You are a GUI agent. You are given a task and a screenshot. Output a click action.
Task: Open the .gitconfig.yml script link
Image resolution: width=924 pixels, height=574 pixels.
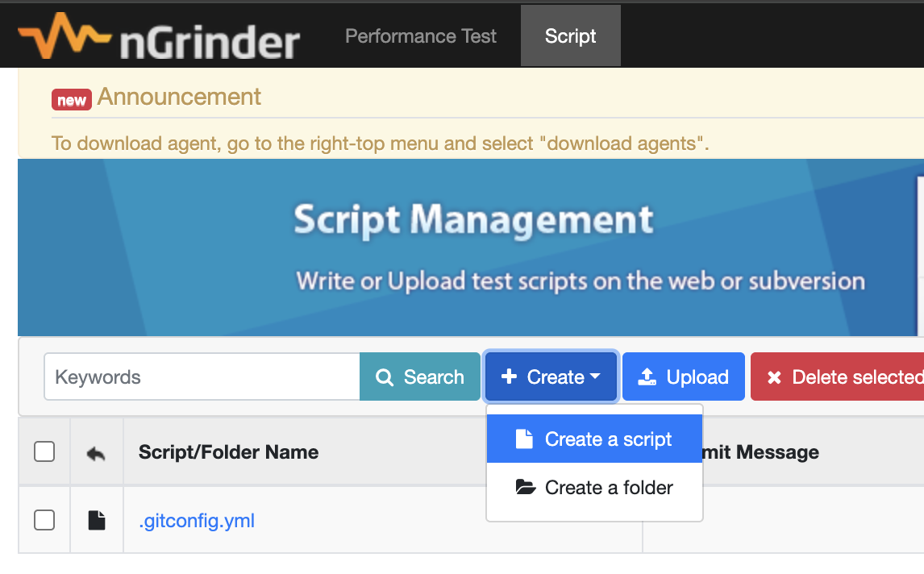tap(197, 521)
